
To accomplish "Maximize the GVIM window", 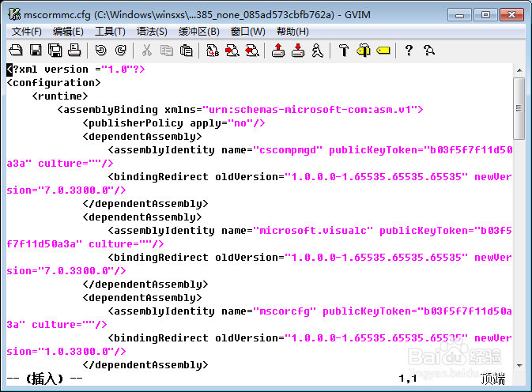I will pos(485,15).
